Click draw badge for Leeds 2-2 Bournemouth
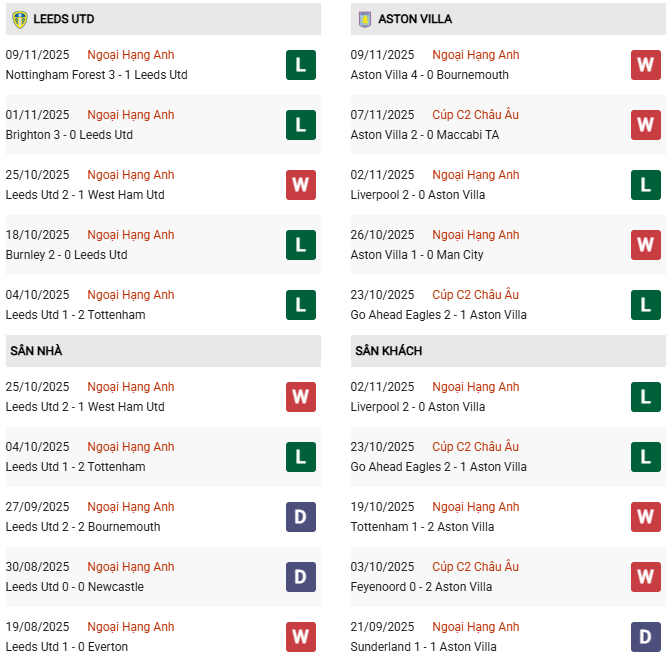Screen dimensions: 666x658 click(x=300, y=517)
